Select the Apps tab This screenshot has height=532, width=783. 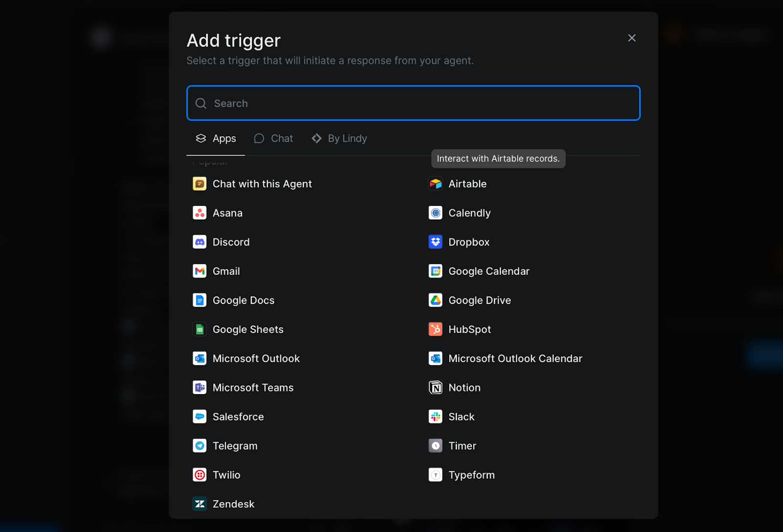[x=216, y=139]
